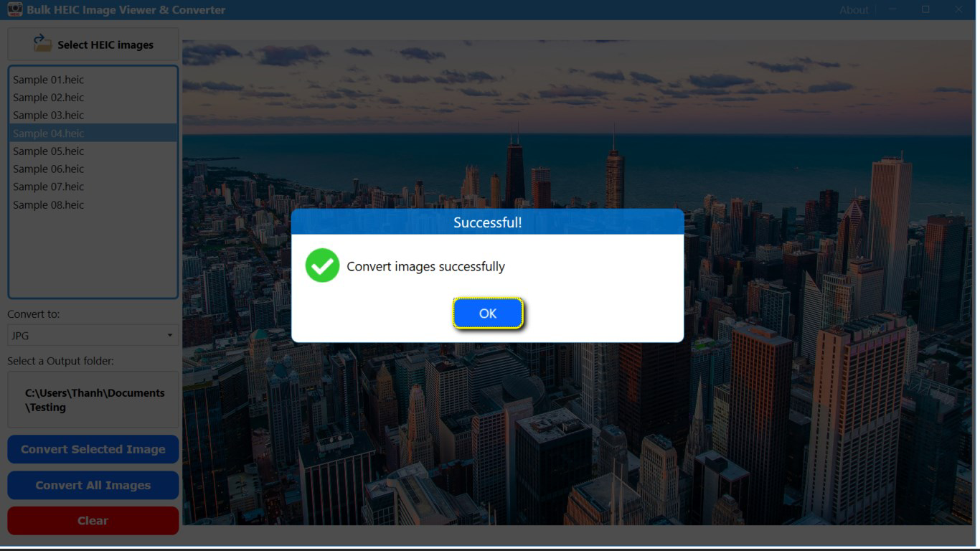Image resolution: width=980 pixels, height=551 pixels.
Task: Click the app logo icon in title bar
Action: [x=14, y=9]
